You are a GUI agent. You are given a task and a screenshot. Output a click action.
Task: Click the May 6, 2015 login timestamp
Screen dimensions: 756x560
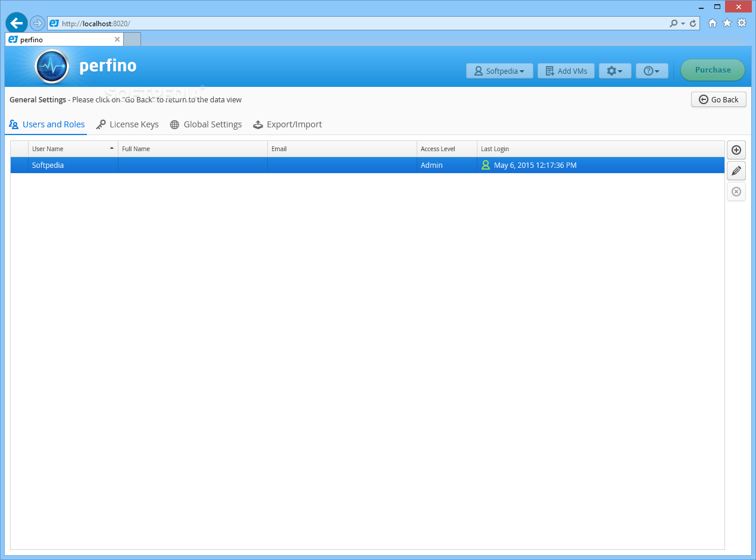click(x=535, y=165)
